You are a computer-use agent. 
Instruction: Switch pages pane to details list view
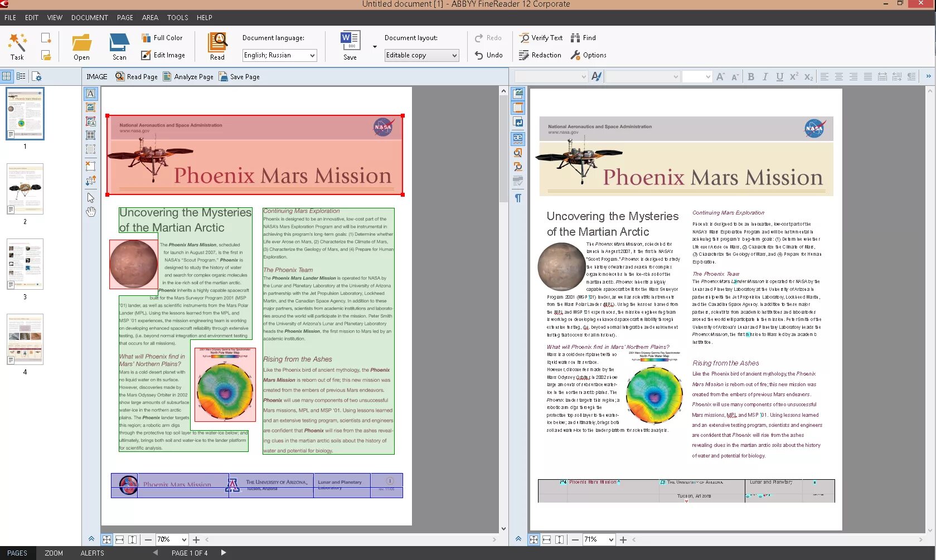[21, 76]
